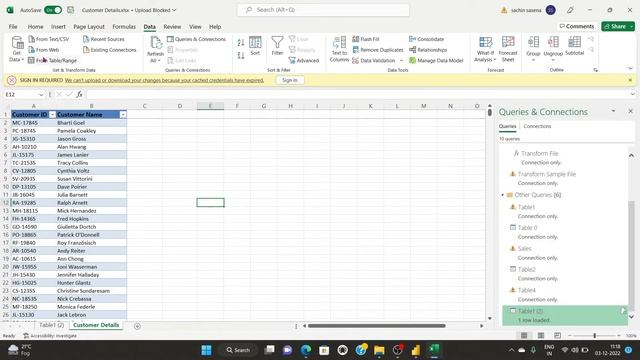
Task: Open Consolidate tool
Action: (427, 39)
